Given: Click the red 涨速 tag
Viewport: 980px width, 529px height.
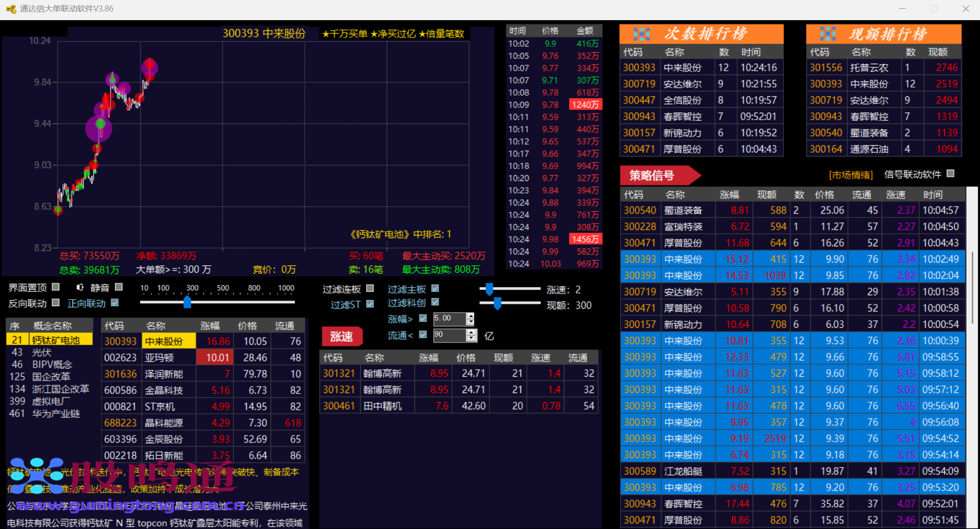Looking at the screenshot, I should pyautogui.click(x=342, y=337).
